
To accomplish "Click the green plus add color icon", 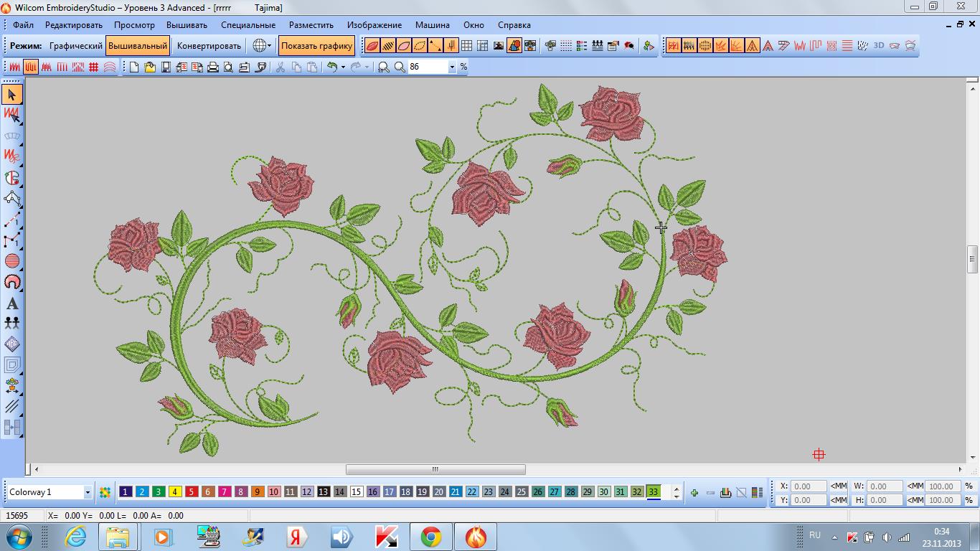I will [x=694, y=493].
